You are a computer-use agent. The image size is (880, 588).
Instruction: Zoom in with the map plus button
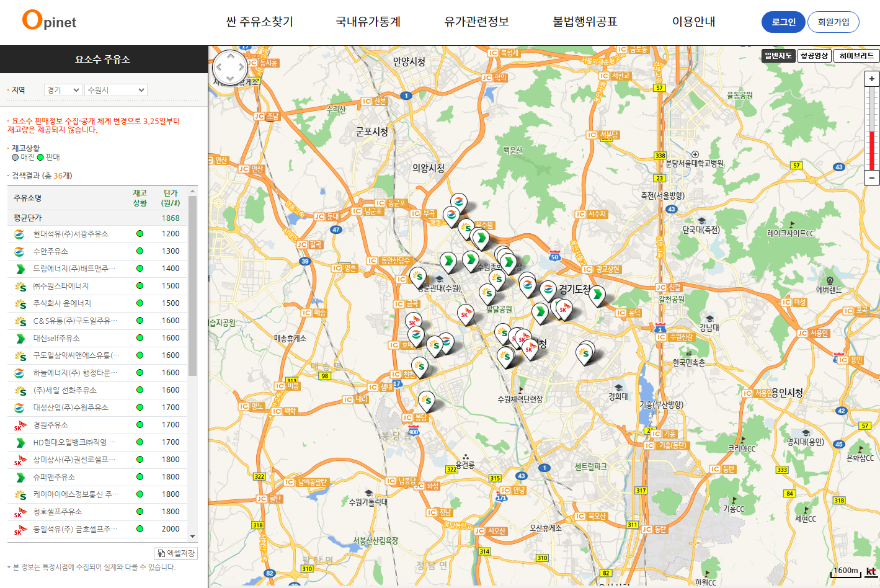tap(872, 79)
